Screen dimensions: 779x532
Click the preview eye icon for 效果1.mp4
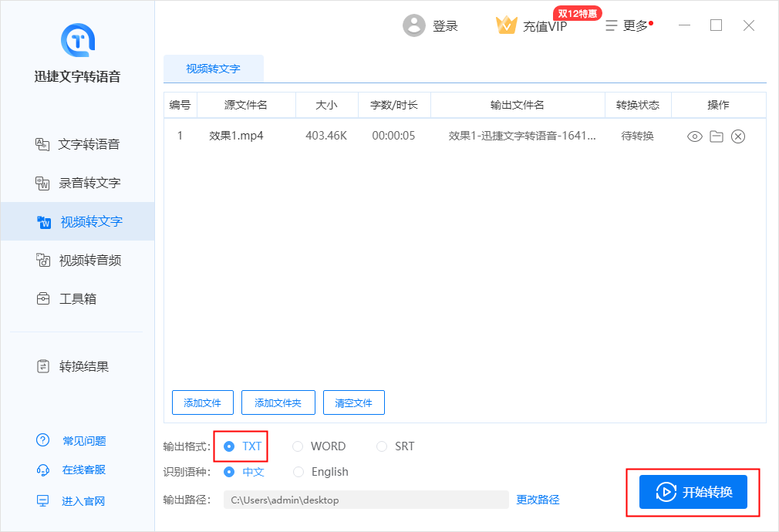pyautogui.click(x=694, y=136)
